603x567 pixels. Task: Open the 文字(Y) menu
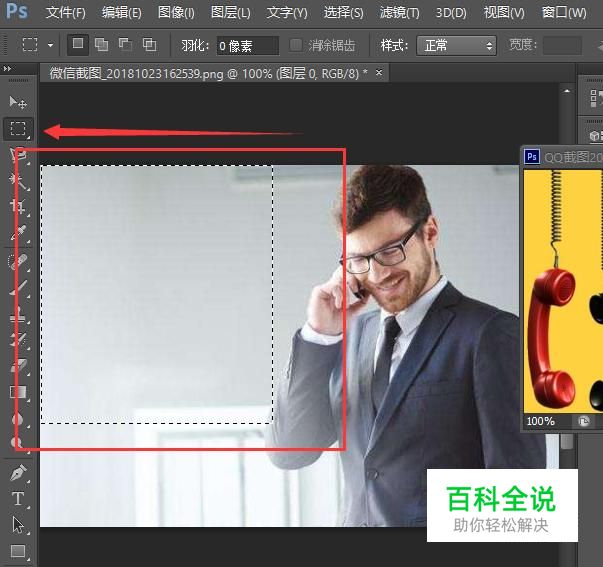point(287,13)
